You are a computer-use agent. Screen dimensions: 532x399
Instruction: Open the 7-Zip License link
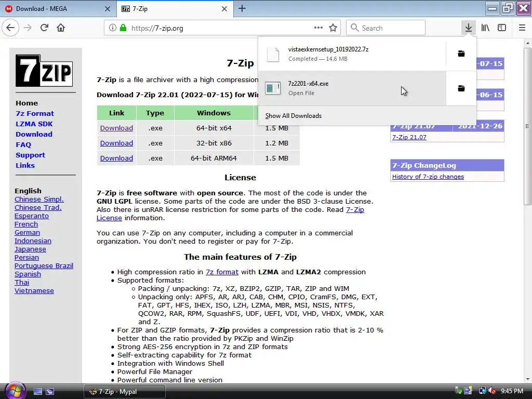pyautogui.click(x=355, y=210)
